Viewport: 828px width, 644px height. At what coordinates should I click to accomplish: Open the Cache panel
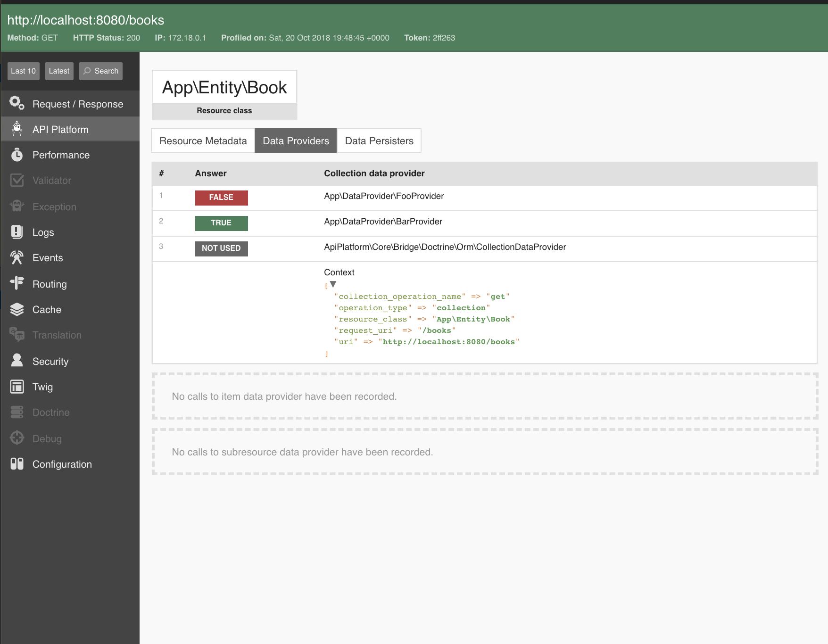(x=70, y=309)
